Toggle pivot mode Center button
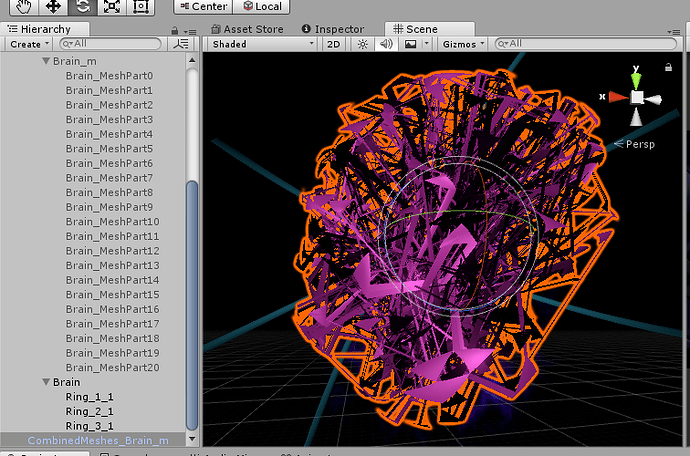Image resolution: width=690 pixels, height=456 pixels. (202, 6)
